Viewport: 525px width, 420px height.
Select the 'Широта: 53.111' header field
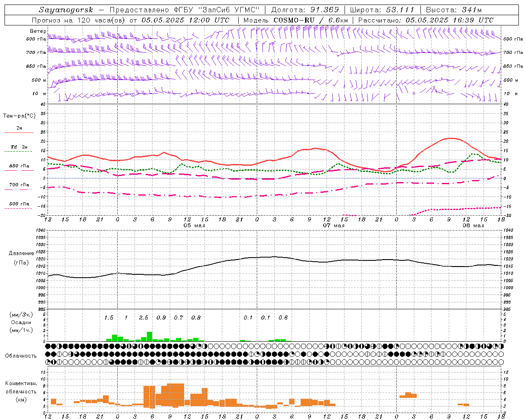382,10
